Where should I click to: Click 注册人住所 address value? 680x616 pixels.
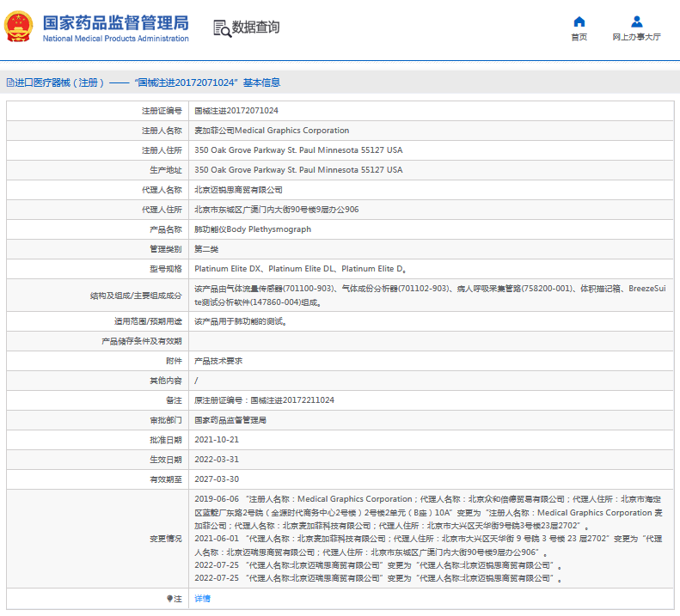pos(298,150)
